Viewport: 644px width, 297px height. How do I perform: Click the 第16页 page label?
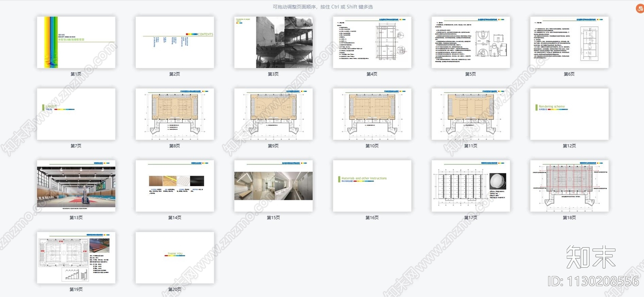[372, 218]
